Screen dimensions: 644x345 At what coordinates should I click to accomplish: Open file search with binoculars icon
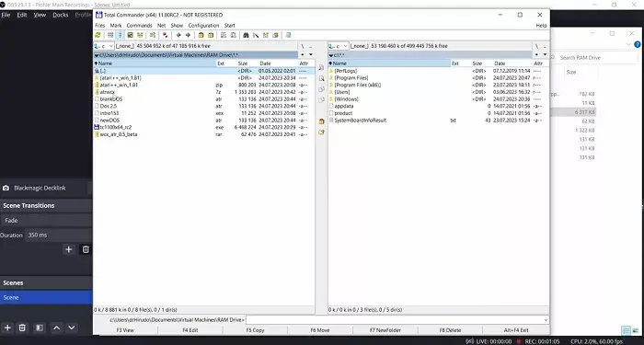246,35
